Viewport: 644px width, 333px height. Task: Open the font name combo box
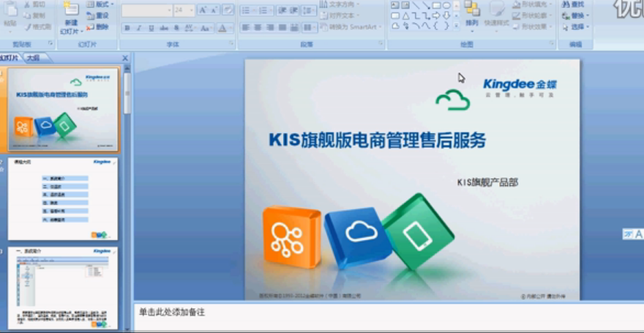point(147,10)
